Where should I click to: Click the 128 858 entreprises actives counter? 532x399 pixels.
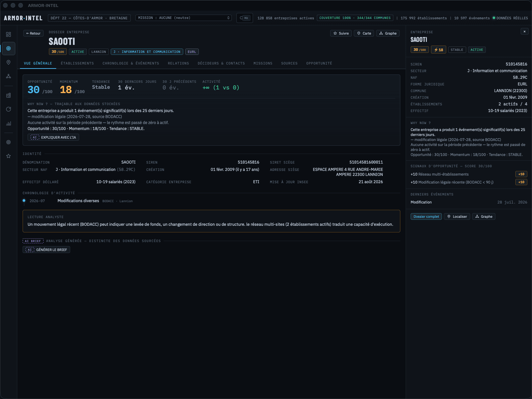(286, 18)
